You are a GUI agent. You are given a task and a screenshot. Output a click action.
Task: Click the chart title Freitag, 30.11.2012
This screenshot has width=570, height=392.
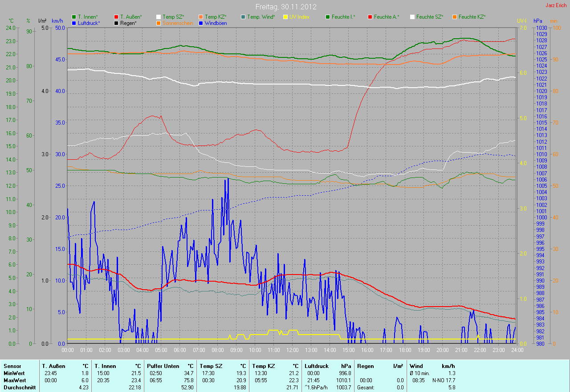[286, 7]
